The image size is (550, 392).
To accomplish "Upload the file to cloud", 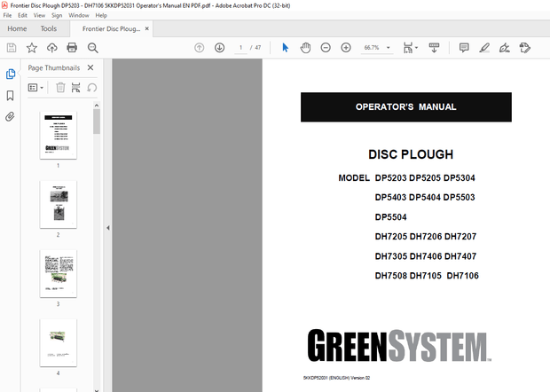I will pyautogui.click(x=52, y=48).
